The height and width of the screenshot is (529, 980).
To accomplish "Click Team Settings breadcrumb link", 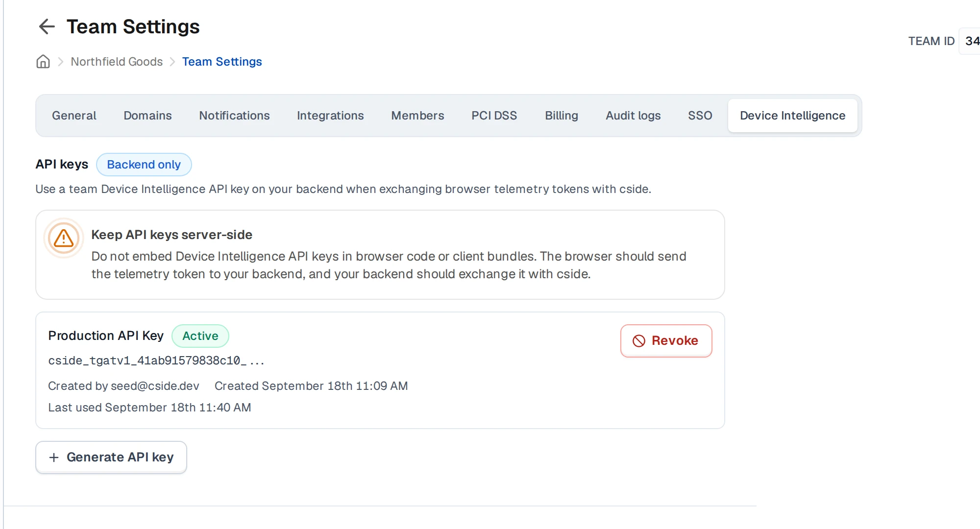I will click(222, 62).
